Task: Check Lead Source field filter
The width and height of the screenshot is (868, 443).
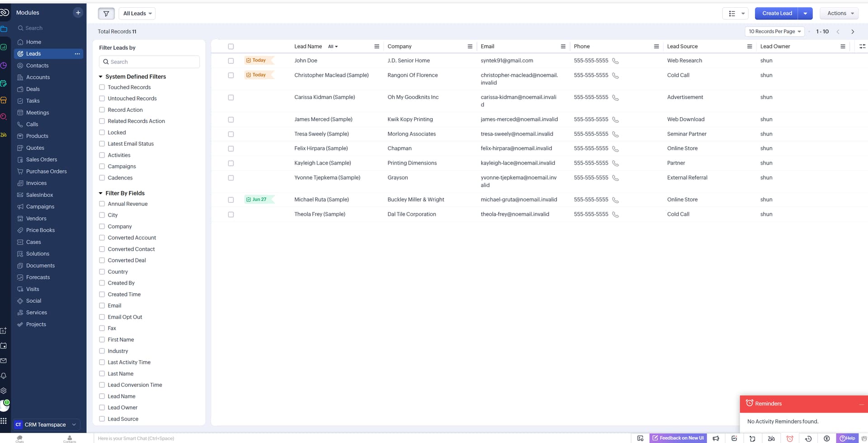Action: coord(102,419)
